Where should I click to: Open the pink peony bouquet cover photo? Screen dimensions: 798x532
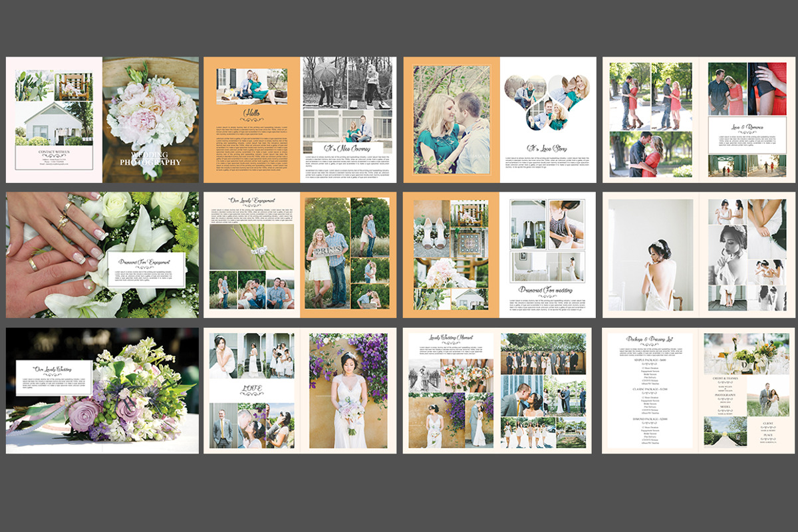click(151, 120)
